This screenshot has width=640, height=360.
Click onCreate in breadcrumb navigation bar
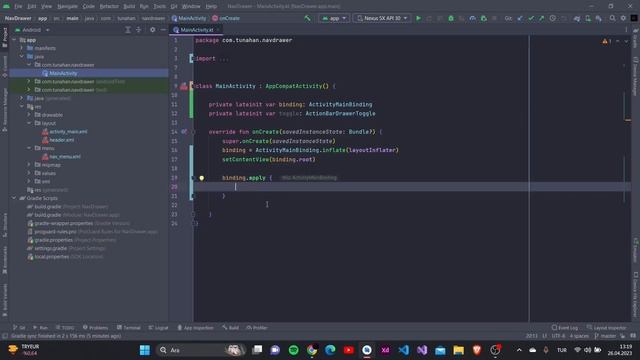226,18
